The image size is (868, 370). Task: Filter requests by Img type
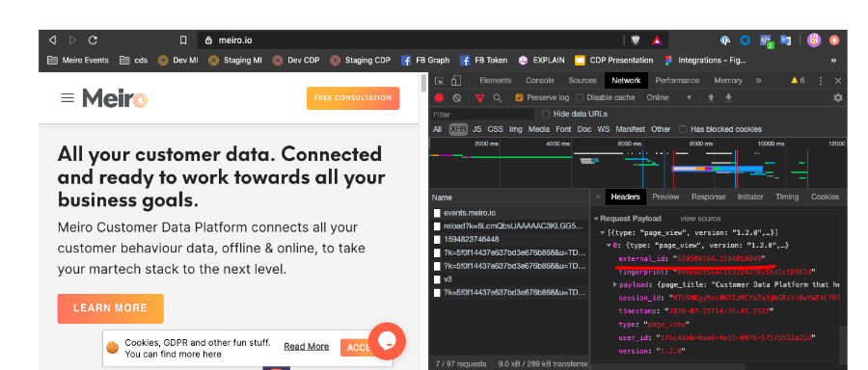pyautogui.click(x=515, y=129)
